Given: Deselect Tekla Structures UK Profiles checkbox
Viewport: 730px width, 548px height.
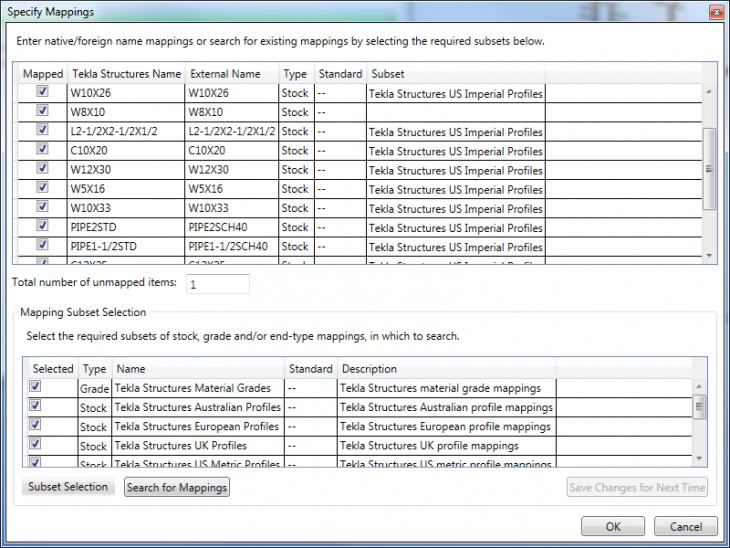Looking at the screenshot, I should tap(35, 443).
